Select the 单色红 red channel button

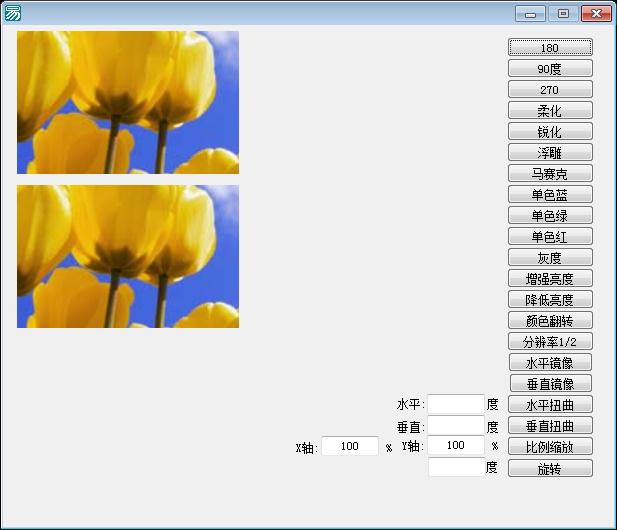pyautogui.click(x=550, y=236)
